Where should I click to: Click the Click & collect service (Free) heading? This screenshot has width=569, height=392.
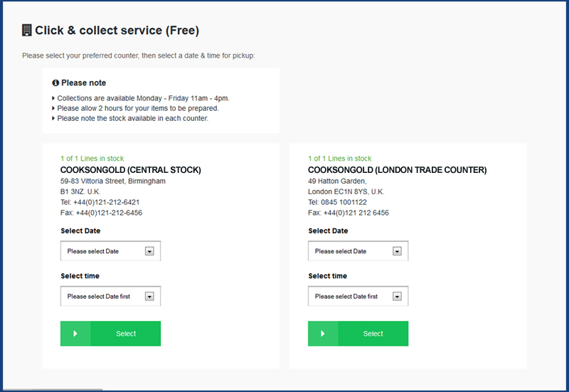(117, 31)
